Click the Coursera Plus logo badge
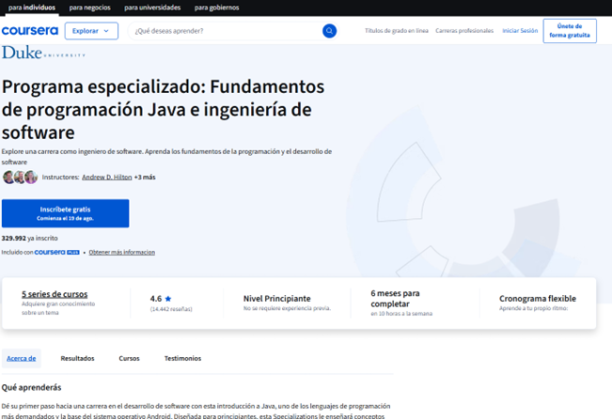The height and width of the screenshot is (419, 612). (57, 253)
